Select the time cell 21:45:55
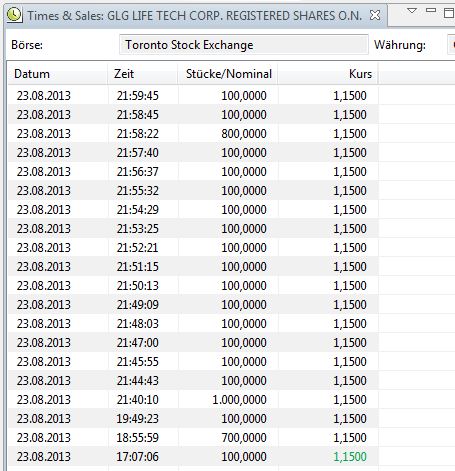Viewport: 455px width, 471px height. [x=137, y=362]
